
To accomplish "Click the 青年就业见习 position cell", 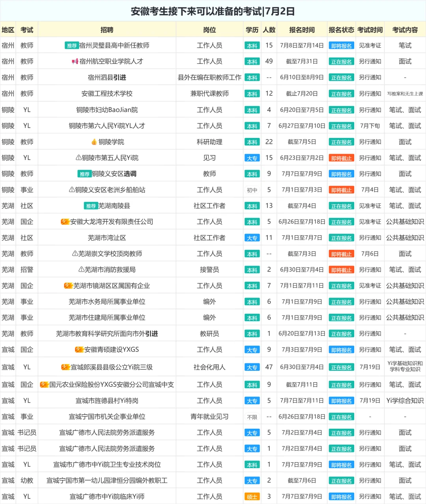I will pos(209,417).
